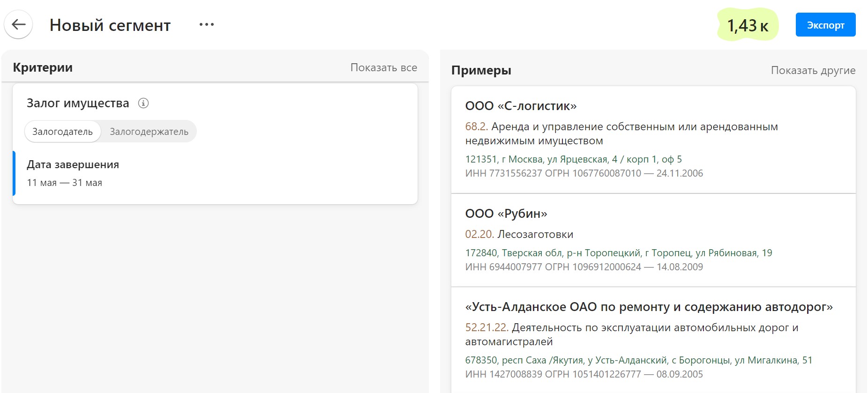Click the date range 11 мая — 31 мая
Screen dimensions: 868x393
[x=64, y=183]
